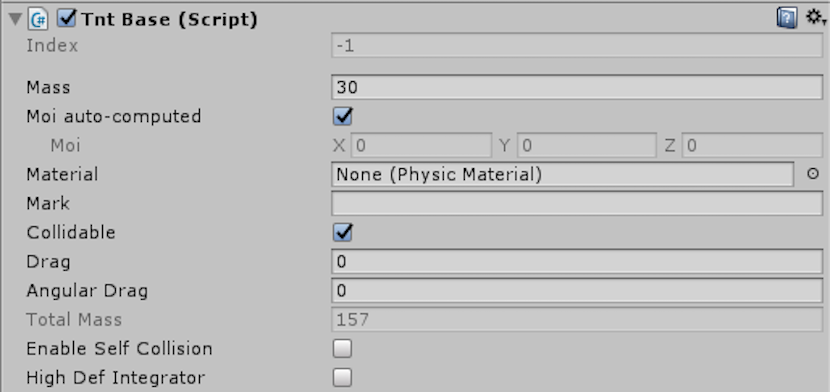Click the Drag value field
The width and height of the screenshot is (830, 392).
577,261
